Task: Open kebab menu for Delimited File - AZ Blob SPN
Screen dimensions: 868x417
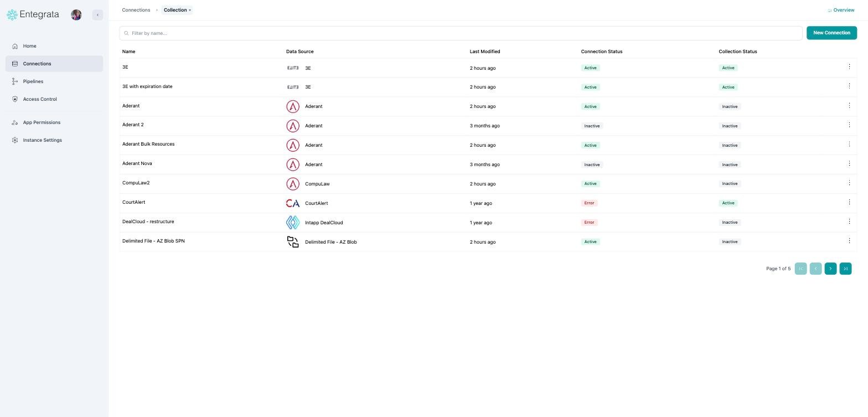Action: pos(849,241)
